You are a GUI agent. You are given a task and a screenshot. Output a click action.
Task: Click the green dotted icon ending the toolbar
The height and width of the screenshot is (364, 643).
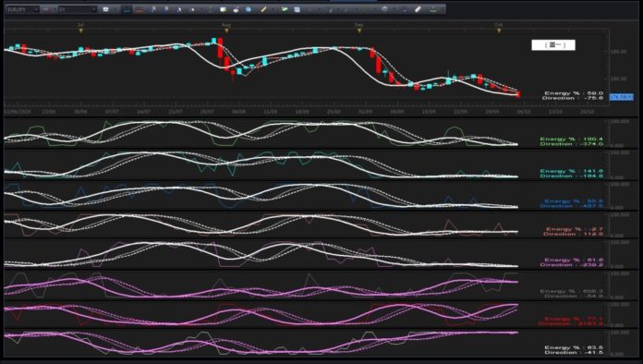[x=433, y=9]
